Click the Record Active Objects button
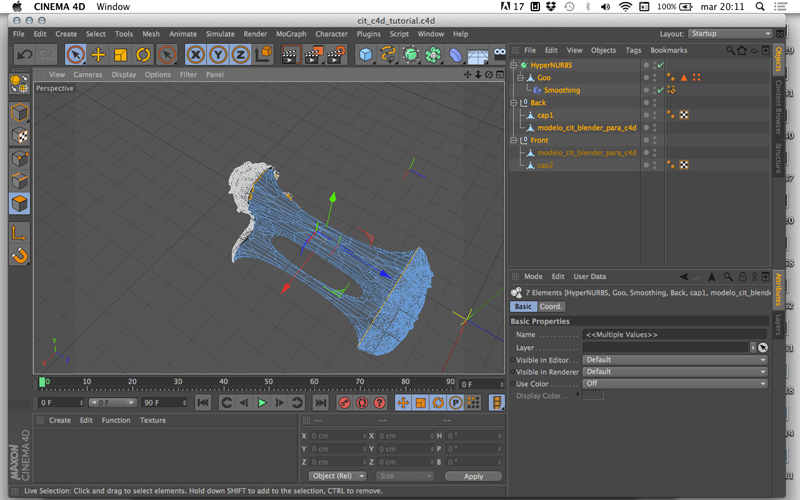This screenshot has width=800, height=500. coord(344,403)
